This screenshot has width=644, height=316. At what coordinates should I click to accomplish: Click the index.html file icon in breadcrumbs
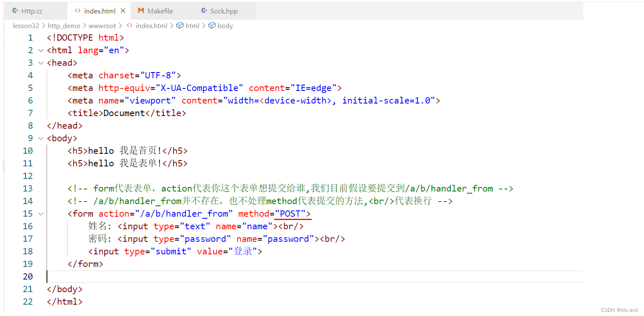pyautogui.click(x=130, y=26)
